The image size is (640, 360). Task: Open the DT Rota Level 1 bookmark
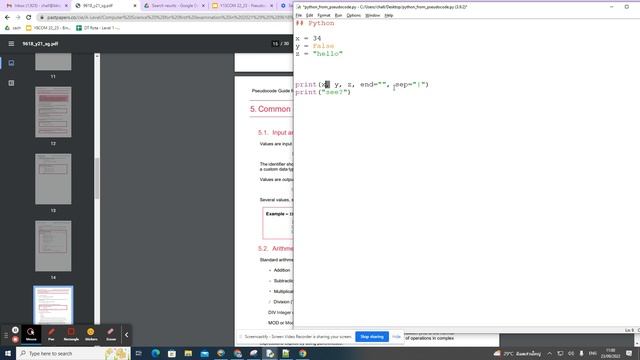98,28
